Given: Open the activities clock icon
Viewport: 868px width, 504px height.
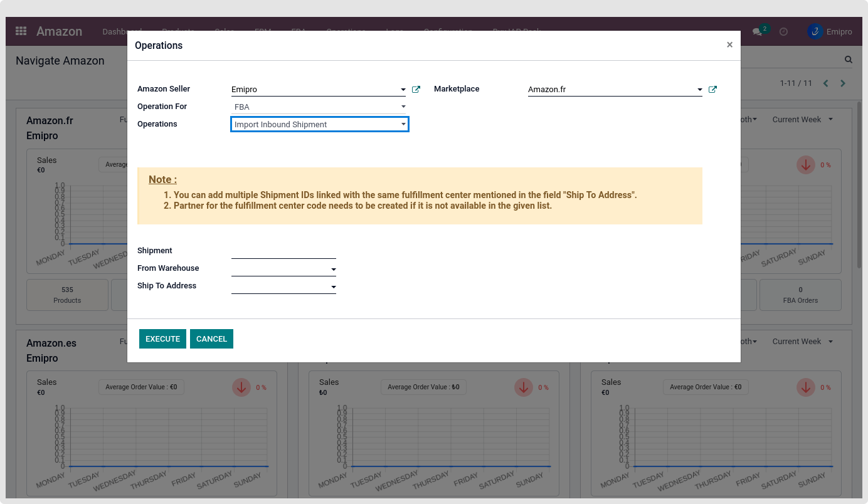Looking at the screenshot, I should coord(783,31).
